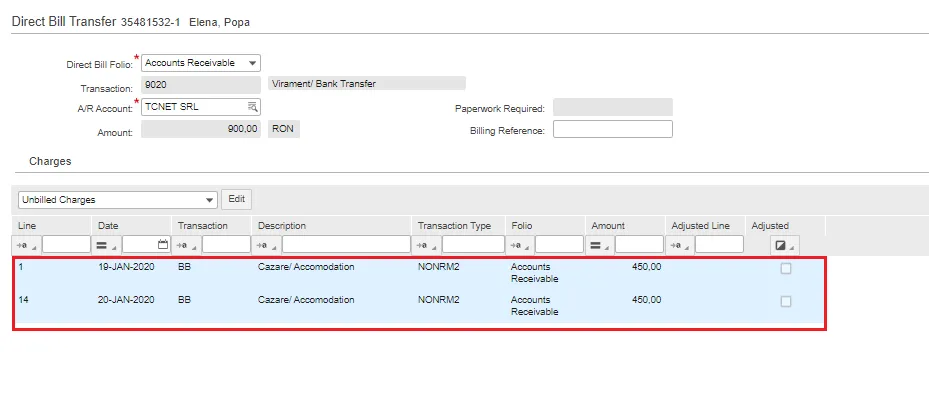Click the Adjusted Line filter text box
Image resolution: width=929 pixels, height=395 pixels.
pos(719,244)
